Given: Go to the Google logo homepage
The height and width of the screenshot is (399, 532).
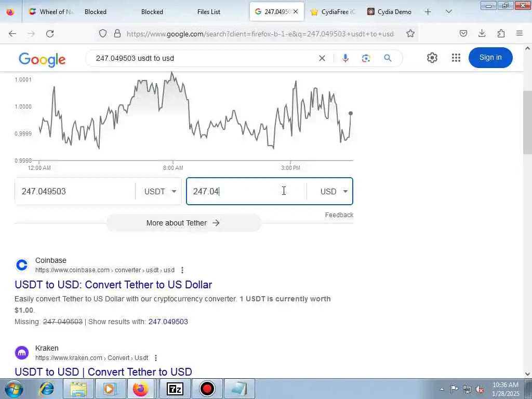Looking at the screenshot, I should [42, 60].
